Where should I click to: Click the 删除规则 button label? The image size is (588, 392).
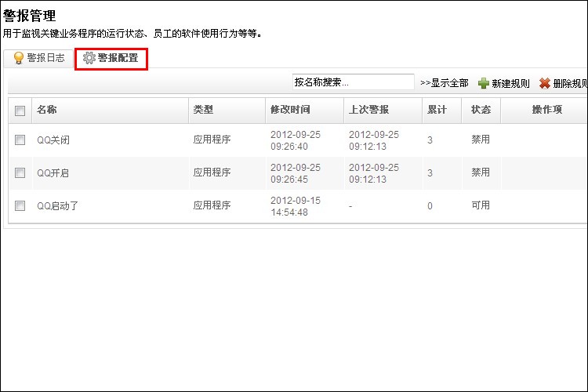click(570, 83)
